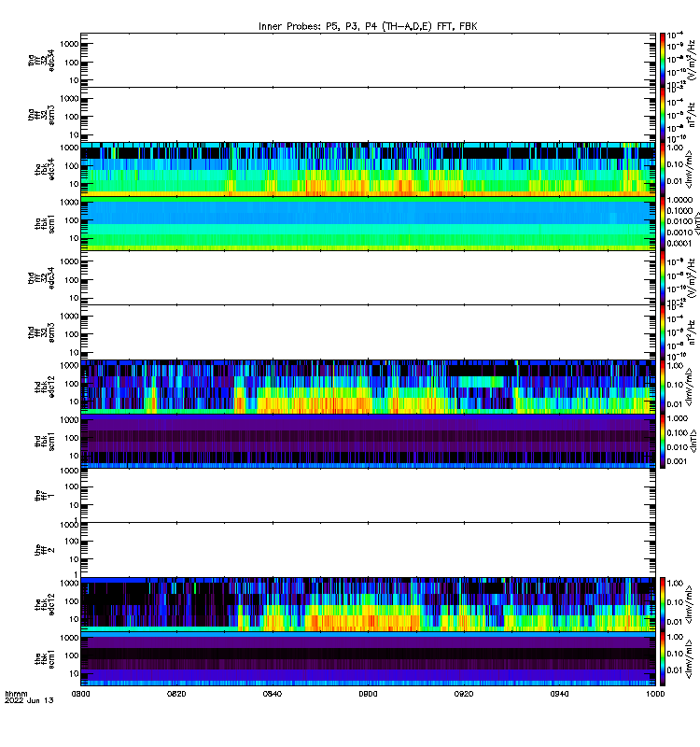Click the '0.0001' value on tha scm1 color scale
Screen dimensions: 700x747
pos(679,244)
